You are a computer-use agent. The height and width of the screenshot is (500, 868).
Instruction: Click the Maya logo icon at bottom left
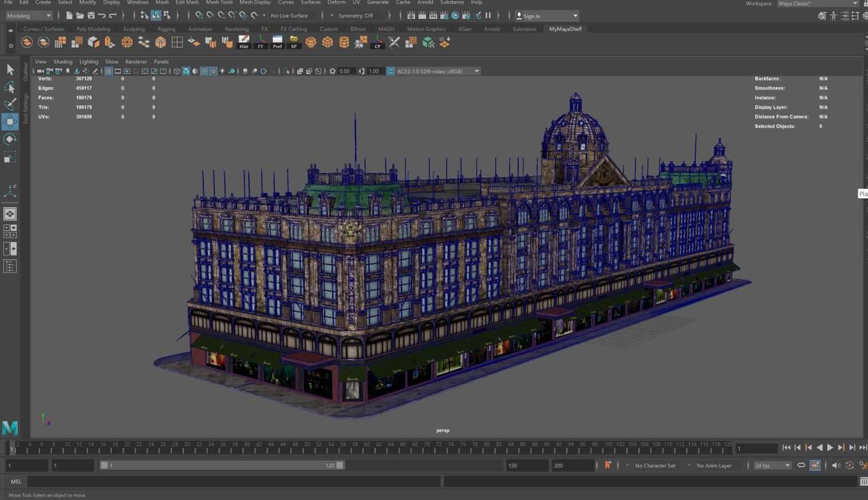point(10,427)
